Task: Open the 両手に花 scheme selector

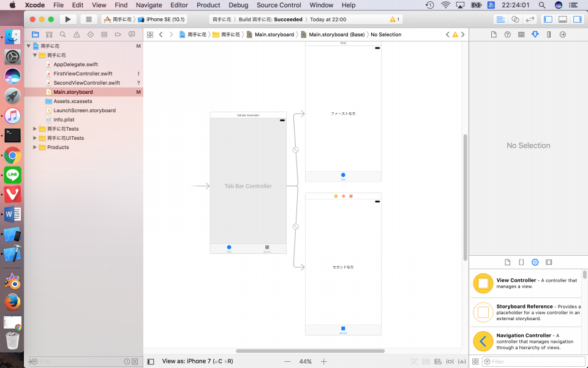Action: pos(118,19)
